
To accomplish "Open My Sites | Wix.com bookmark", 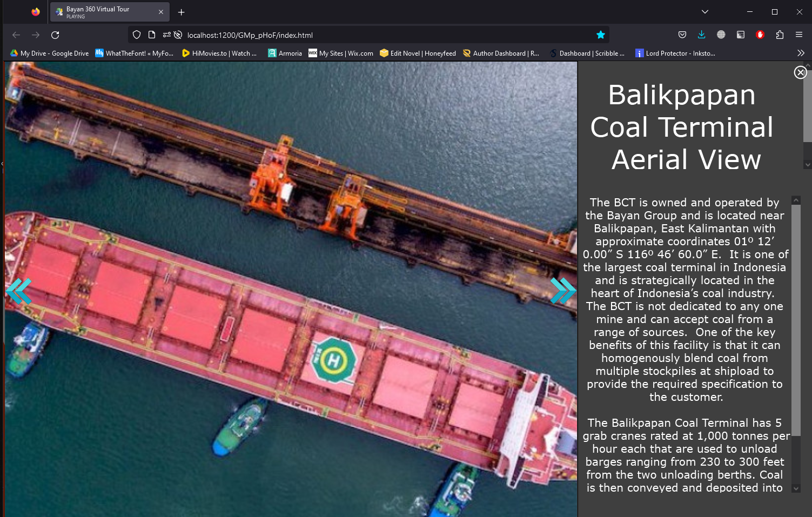I will (x=341, y=53).
